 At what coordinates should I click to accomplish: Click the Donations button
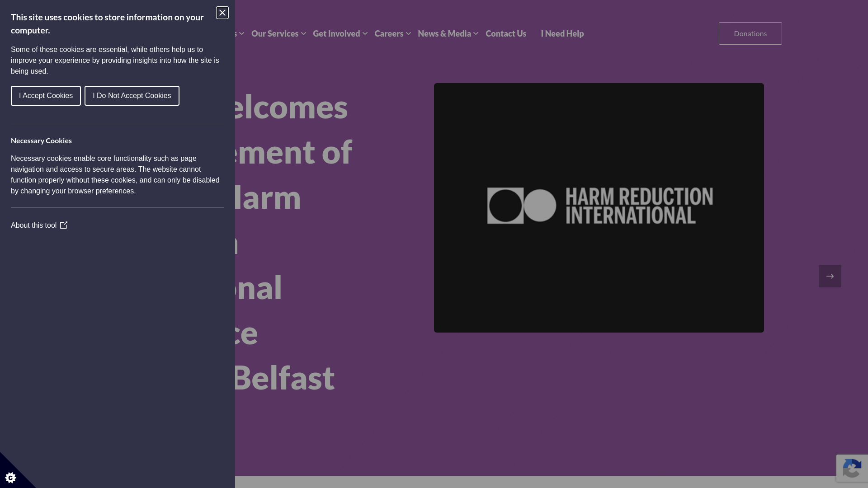(750, 33)
